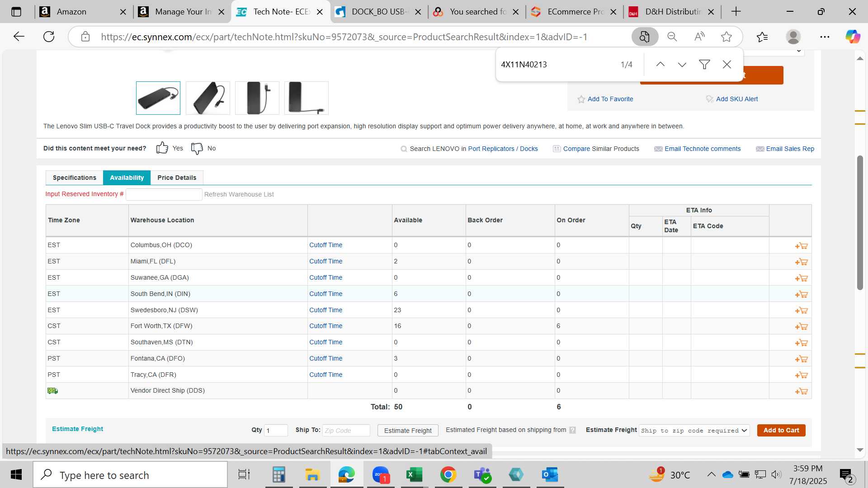Image resolution: width=868 pixels, height=488 pixels.
Task: Go to next find result
Action: (x=682, y=65)
